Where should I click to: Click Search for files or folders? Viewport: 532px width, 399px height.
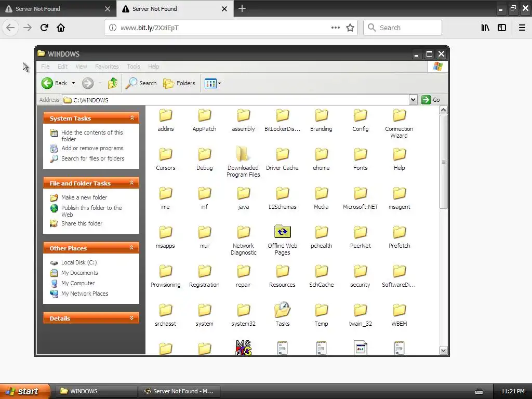tap(92, 158)
